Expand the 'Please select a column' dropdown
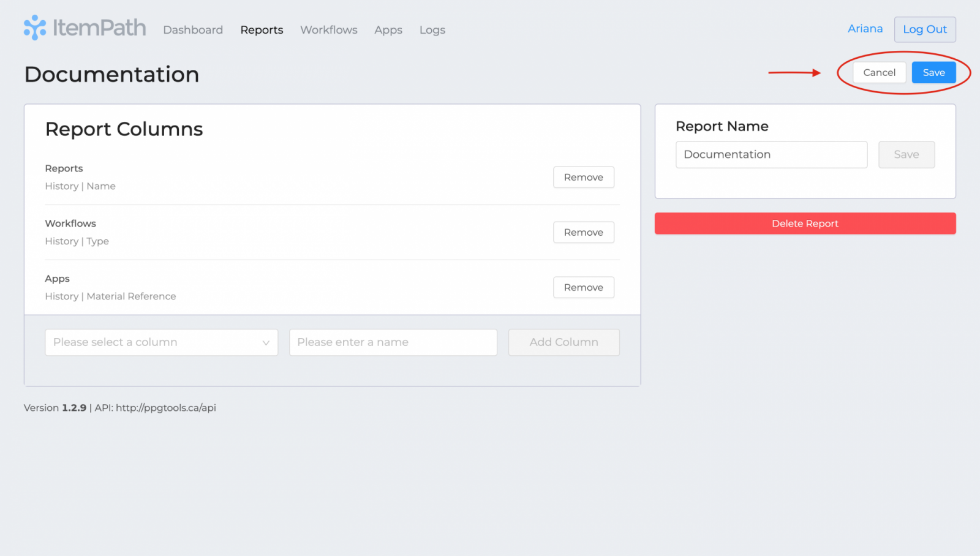This screenshot has height=556, width=980. point(153,342)
